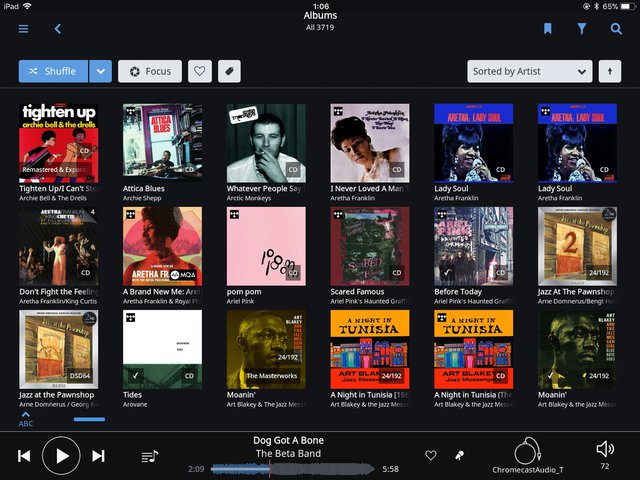Toggle the favorites heart filter next to Focus
Image resolution: width=640 pixels, height=480 pixels.
click(x=199, y=71)
